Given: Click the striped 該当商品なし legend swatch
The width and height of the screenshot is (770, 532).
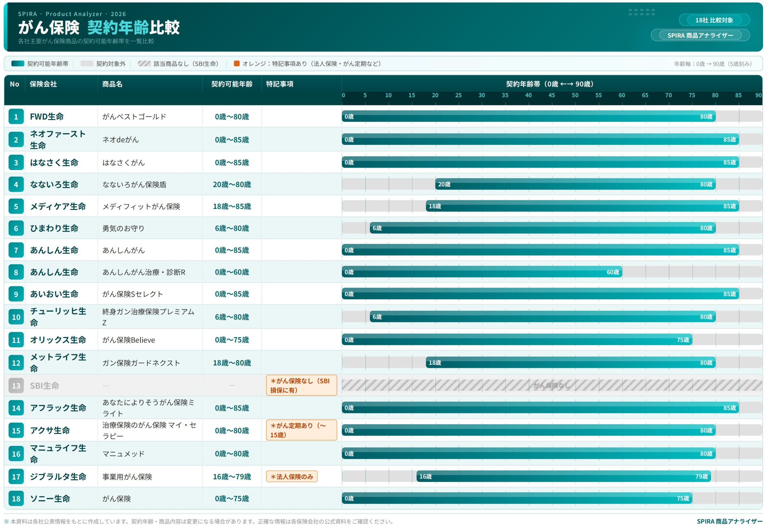Looking at the screenshot, I should (144, 64).
